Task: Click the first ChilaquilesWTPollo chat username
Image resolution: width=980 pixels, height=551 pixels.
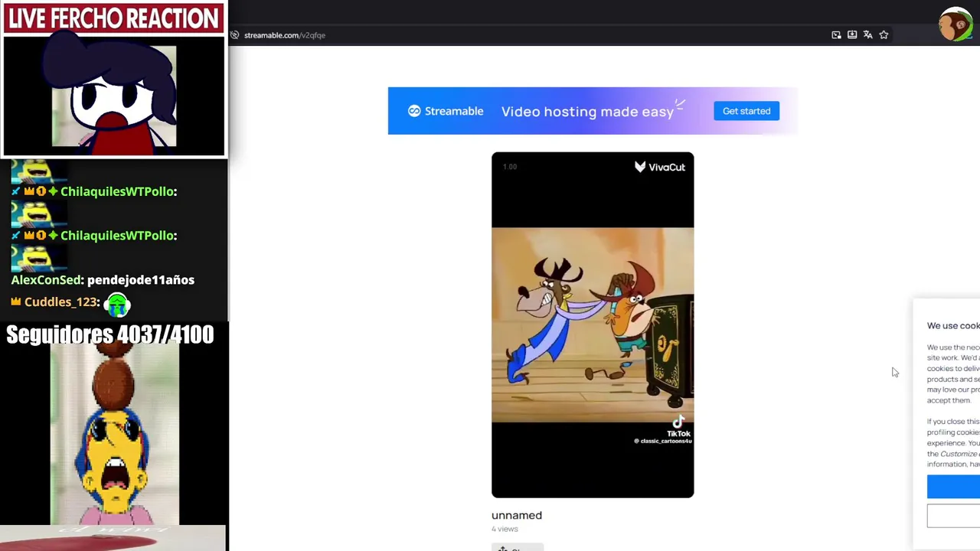Action: (117, 191)
